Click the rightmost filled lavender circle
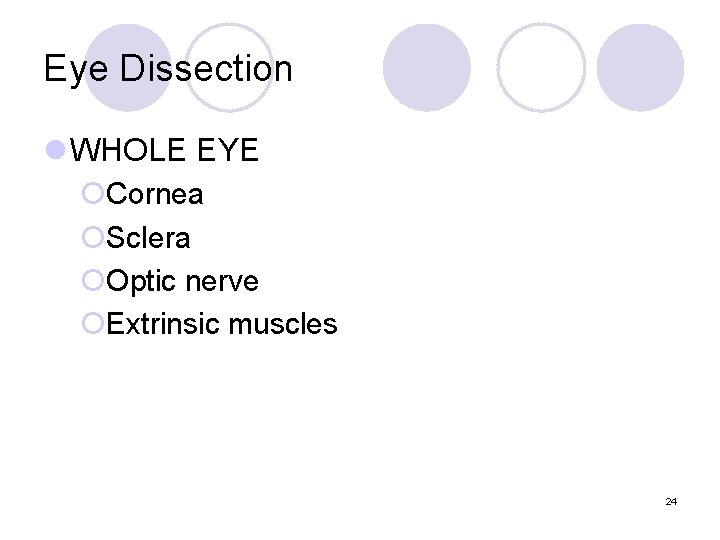 point(641,68)
